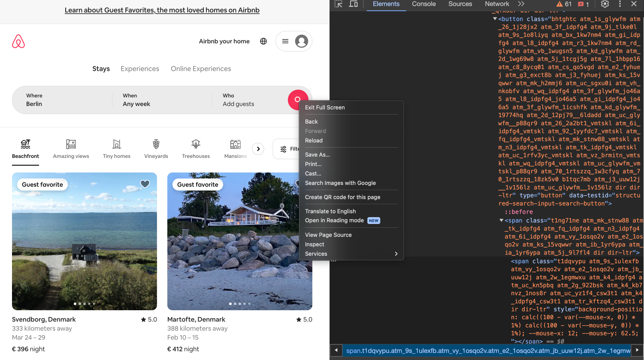Screen dimensions: 644x360
Task: Open the hamburger profile menu
Action: tap(285, 41)
